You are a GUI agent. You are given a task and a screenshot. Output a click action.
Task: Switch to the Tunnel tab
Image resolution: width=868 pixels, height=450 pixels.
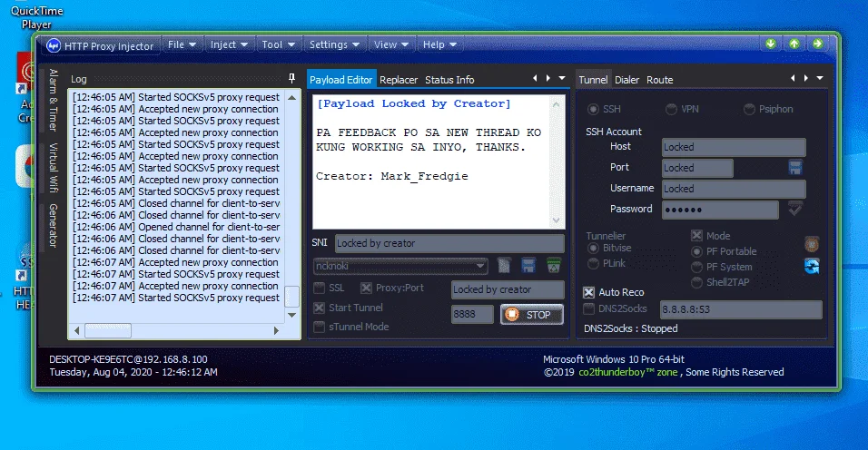click(593, 80)
